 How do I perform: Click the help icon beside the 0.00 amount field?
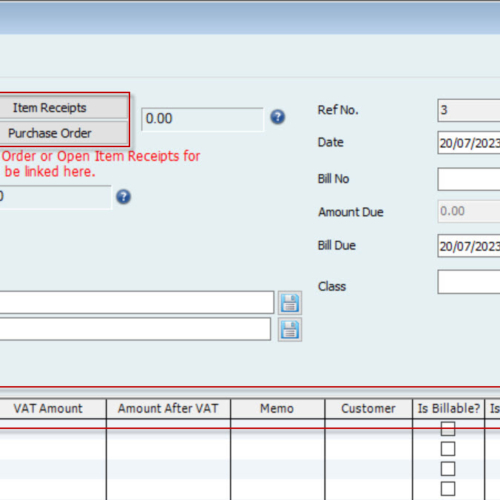point(277,117)
